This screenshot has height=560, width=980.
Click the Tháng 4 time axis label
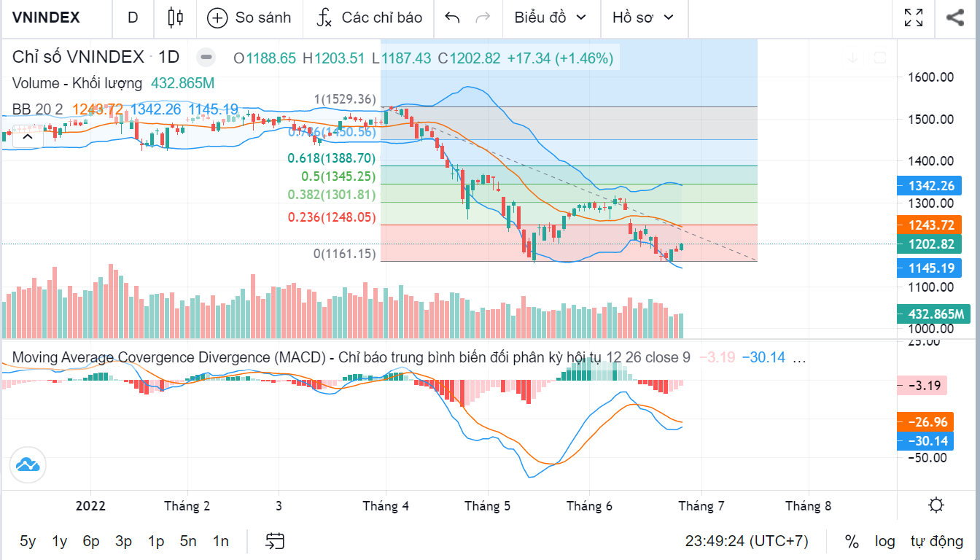(x=386, y=506)
